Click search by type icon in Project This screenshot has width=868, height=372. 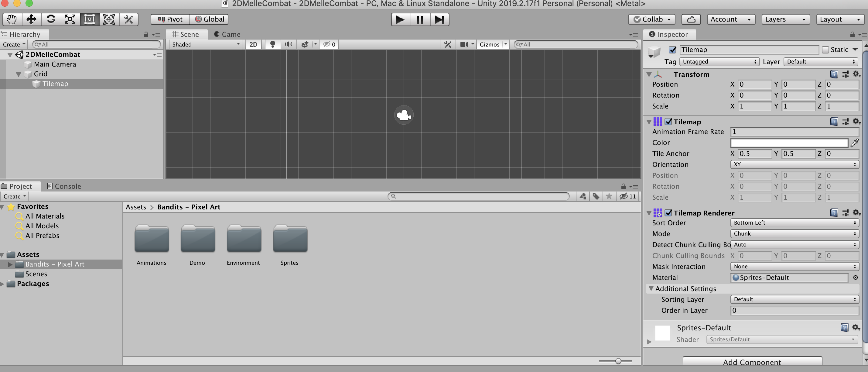[583, 196]
